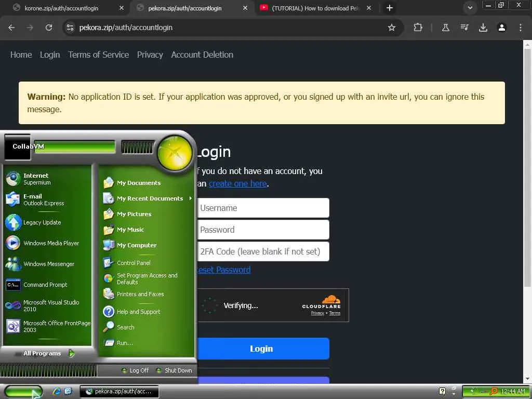This screenshot has width=532, height=399.
Task: Click the address bar URL
Action: point(126,28)
